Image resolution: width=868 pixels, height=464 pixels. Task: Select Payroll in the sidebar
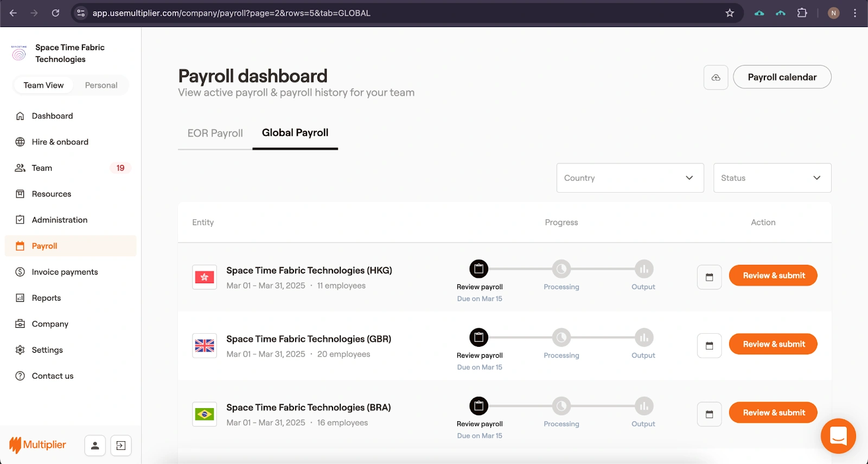point(71,246)
